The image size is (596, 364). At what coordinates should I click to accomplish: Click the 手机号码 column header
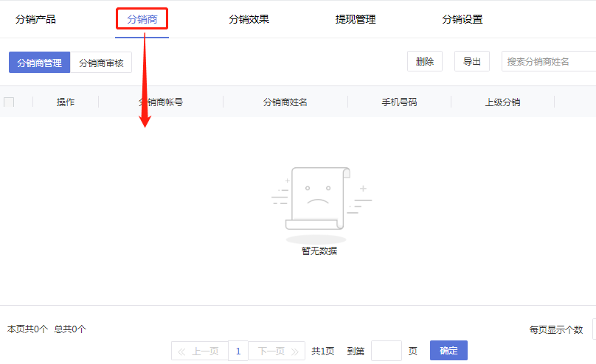click(x=399, y=102)
